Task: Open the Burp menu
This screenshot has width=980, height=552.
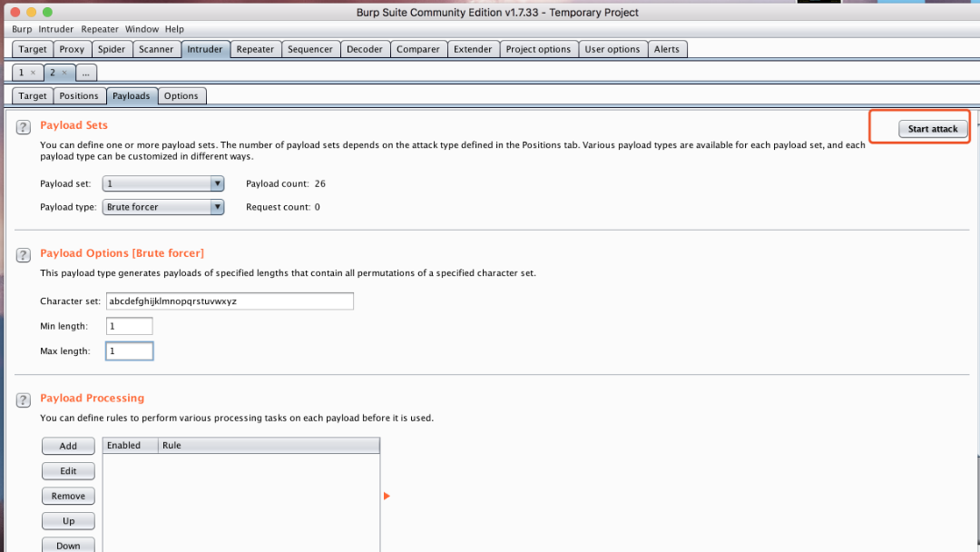Action: pos(22,29)
